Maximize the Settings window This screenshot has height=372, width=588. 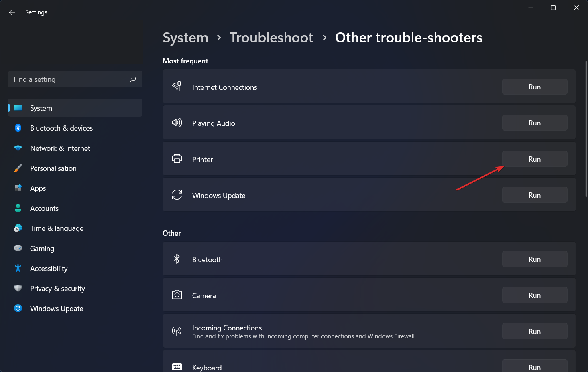pos(553,8)
